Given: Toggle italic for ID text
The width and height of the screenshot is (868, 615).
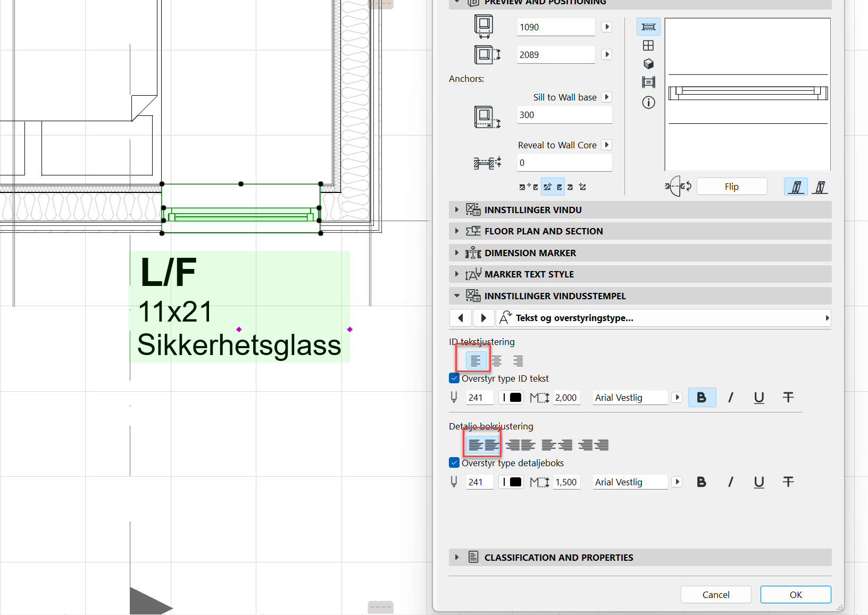Looking at the screenshot, I should pos(730,398).
